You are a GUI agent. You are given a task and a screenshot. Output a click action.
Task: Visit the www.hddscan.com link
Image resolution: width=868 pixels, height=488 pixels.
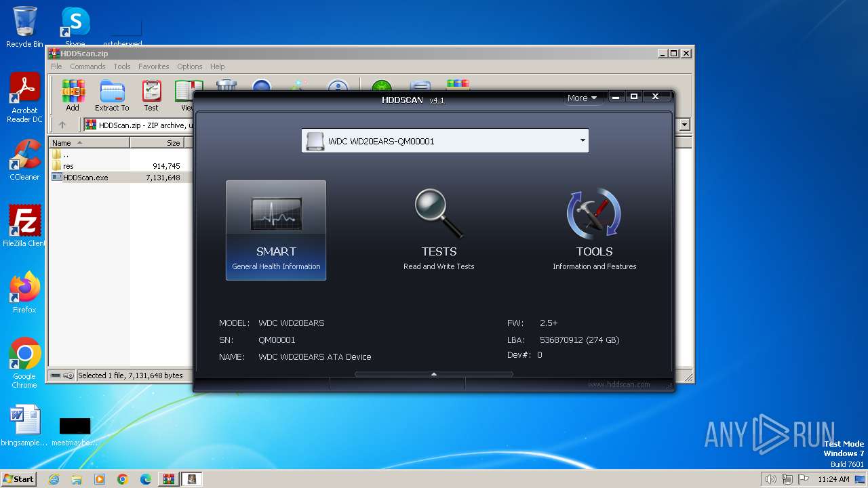(618, 384)
